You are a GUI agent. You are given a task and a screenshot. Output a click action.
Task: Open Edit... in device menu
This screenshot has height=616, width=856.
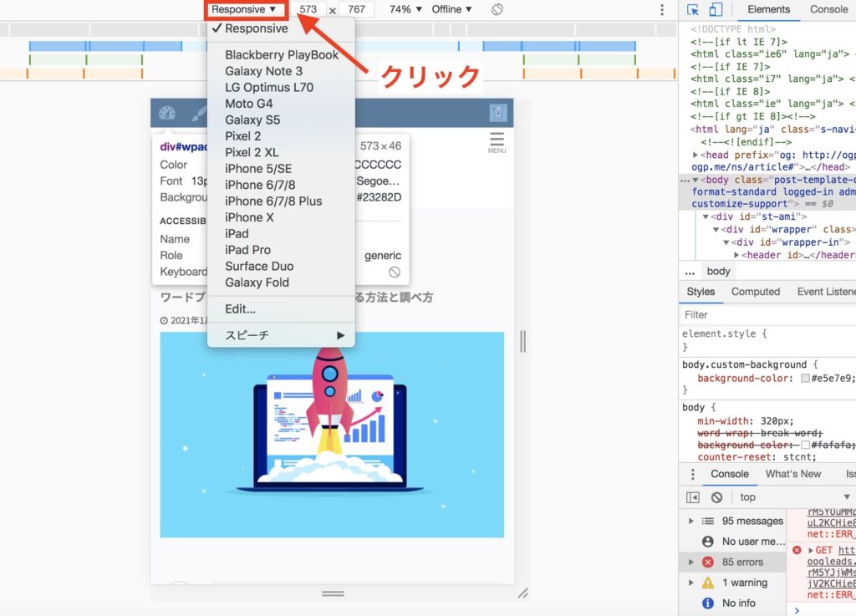click(x=281, y=308)
